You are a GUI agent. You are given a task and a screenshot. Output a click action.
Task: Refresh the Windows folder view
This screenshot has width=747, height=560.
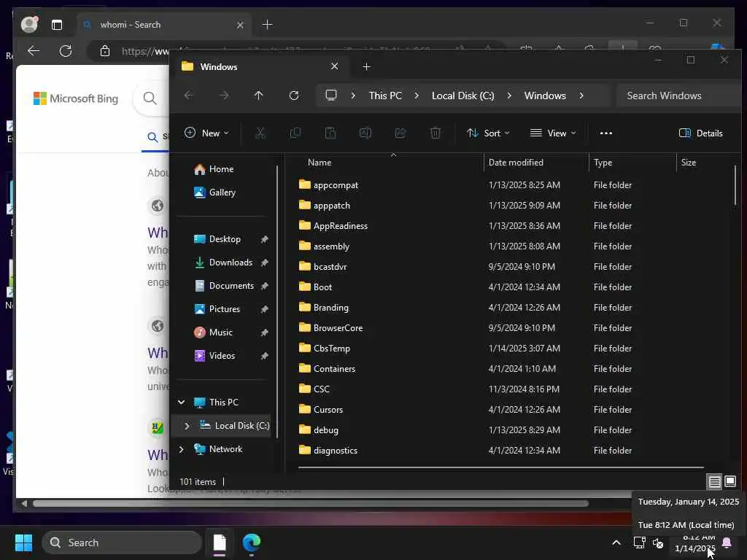click(294, 96)
